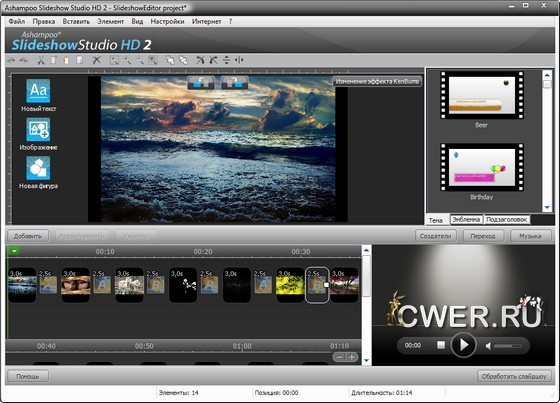560x403 pixels.
Task: Open the ? help menu
Action: click(230, 21)
